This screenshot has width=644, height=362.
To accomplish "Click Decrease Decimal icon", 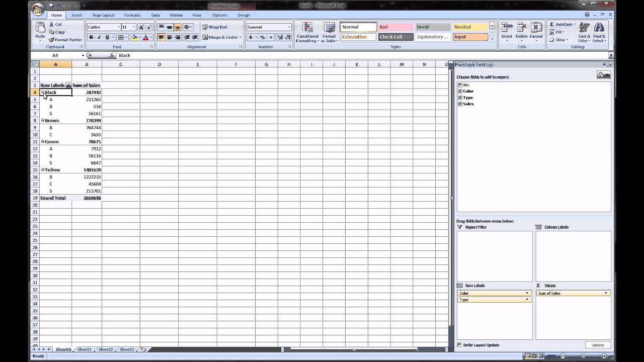I will point(287,37).
